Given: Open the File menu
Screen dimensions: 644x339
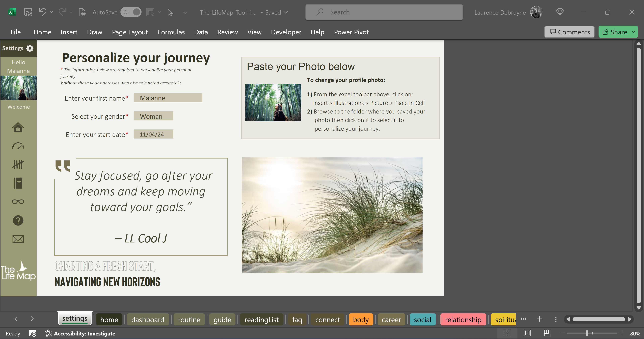Looking at the screenshot, I should click(x=15, y=32).
